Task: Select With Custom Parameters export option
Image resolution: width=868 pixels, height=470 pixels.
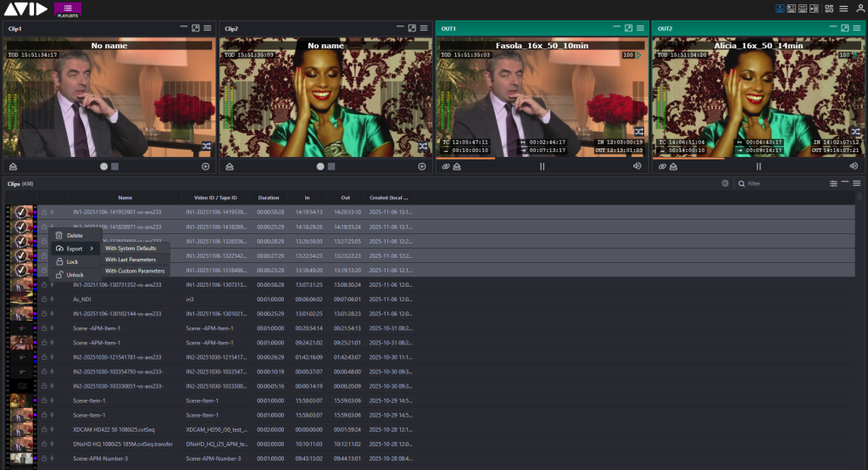Action: tap(134, 271)
